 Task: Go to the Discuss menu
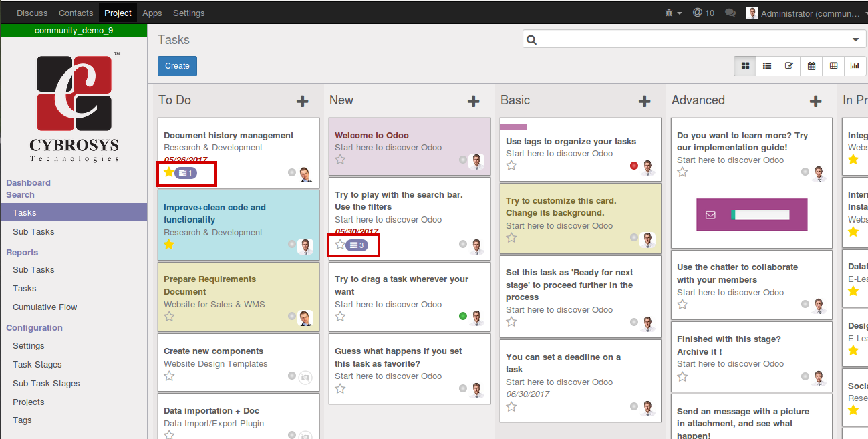coord(31,13)
